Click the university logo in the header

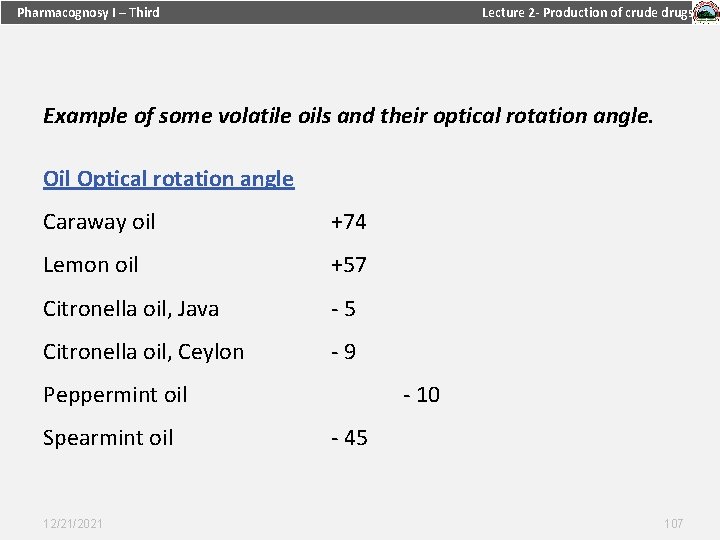(705, 13)
